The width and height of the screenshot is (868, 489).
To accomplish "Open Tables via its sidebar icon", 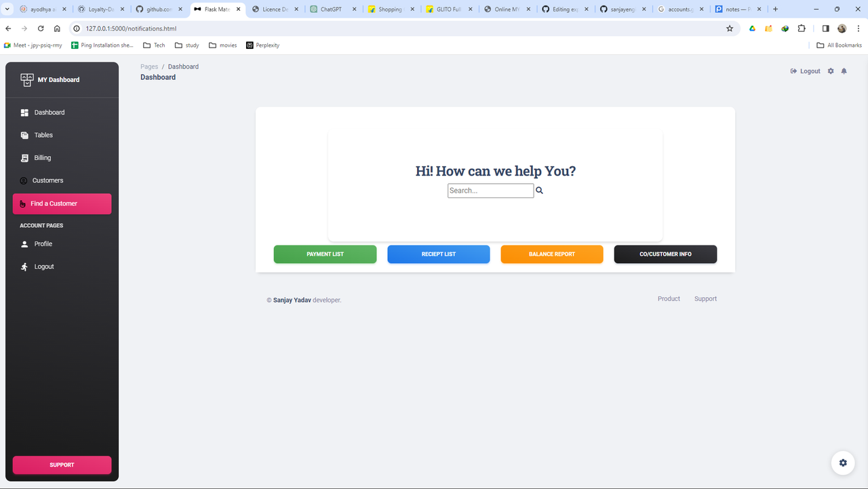I will (24, 135).
